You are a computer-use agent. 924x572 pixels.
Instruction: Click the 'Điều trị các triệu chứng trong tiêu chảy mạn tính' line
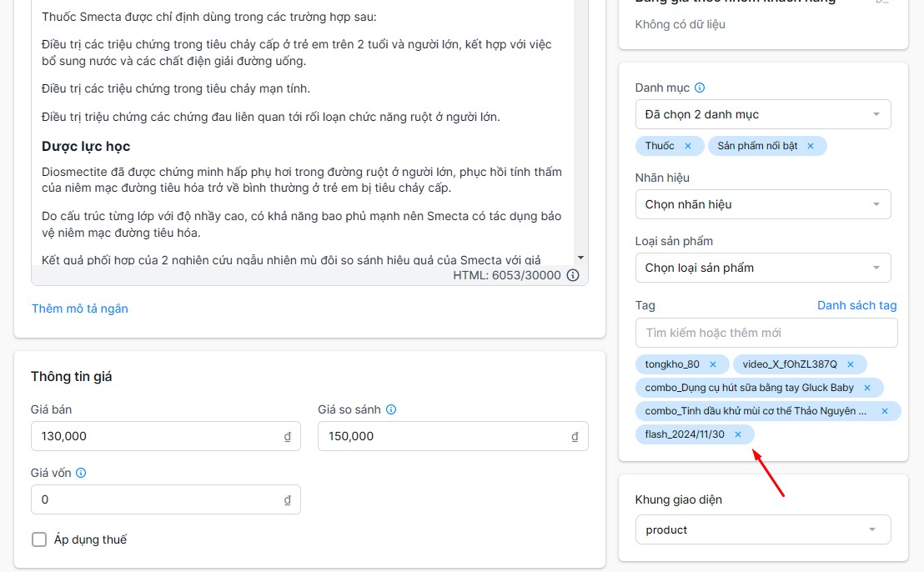click(x=176, y=89)
